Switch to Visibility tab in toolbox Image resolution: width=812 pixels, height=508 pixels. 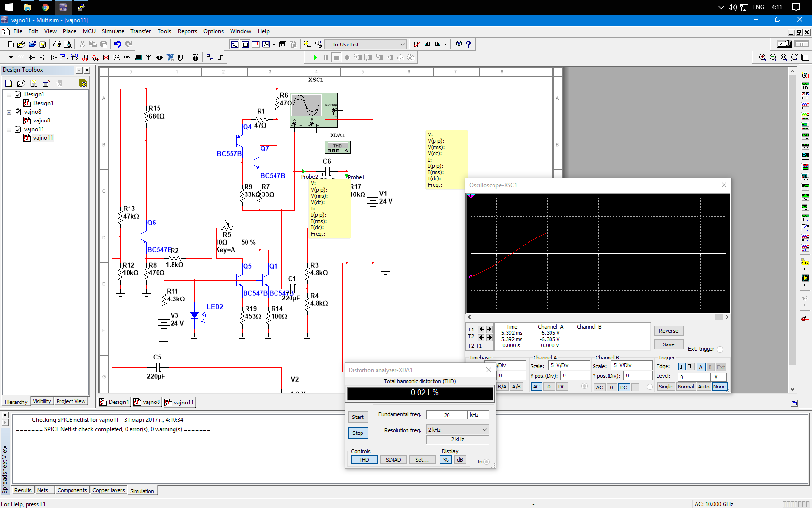coord(42,401)
